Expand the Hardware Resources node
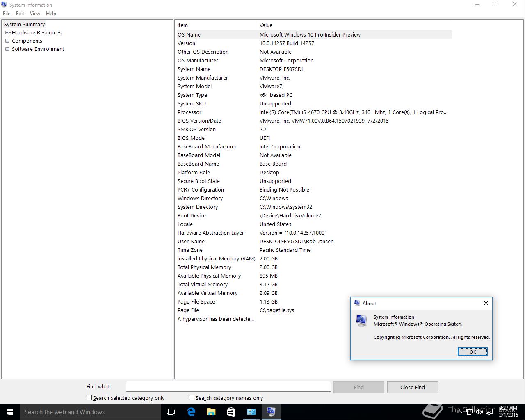Screen dimensions: 525x420 click(x=7, y=32)
